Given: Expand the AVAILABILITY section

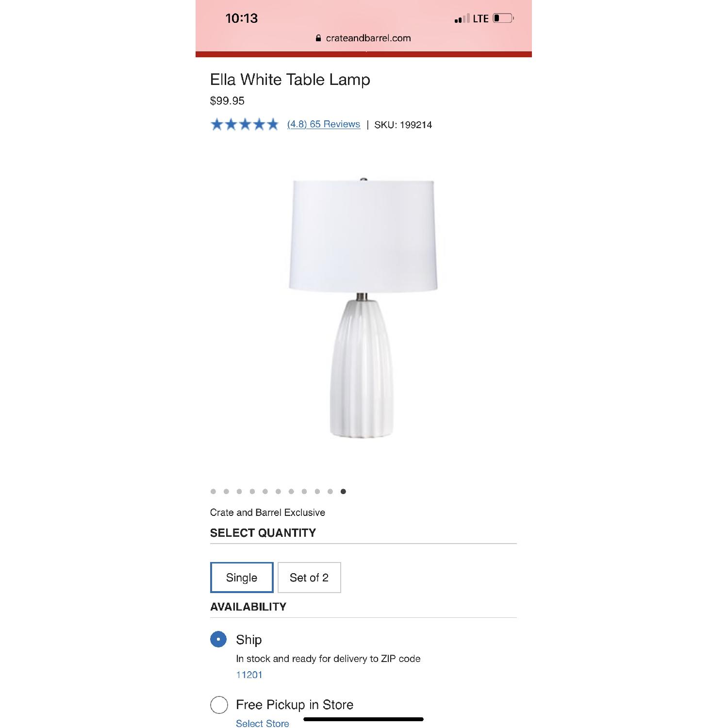Looking at the screenshot, I should tap(249, 606).
